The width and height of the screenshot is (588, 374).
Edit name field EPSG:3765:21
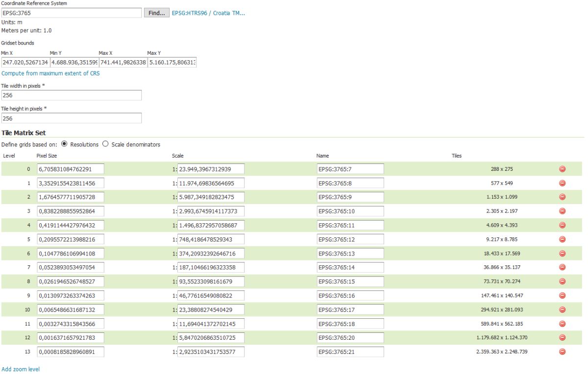[x=350, y=351]
